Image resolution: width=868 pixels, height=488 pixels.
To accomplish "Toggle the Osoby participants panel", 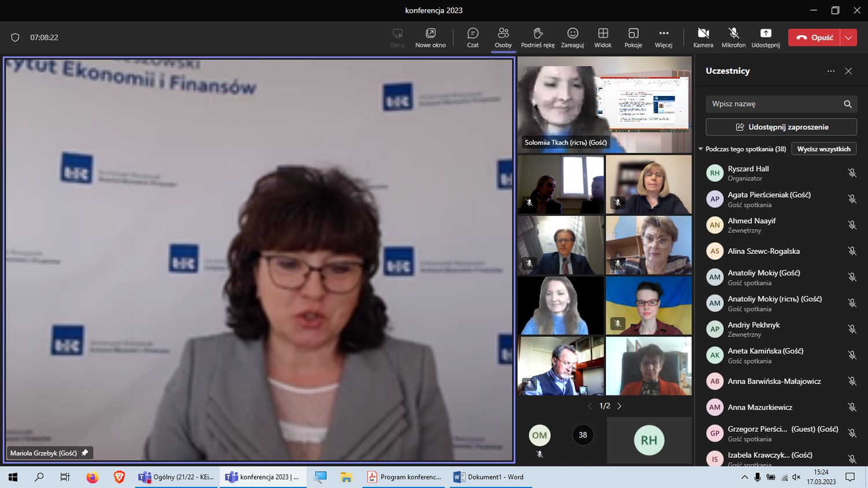I will [503, 37].
